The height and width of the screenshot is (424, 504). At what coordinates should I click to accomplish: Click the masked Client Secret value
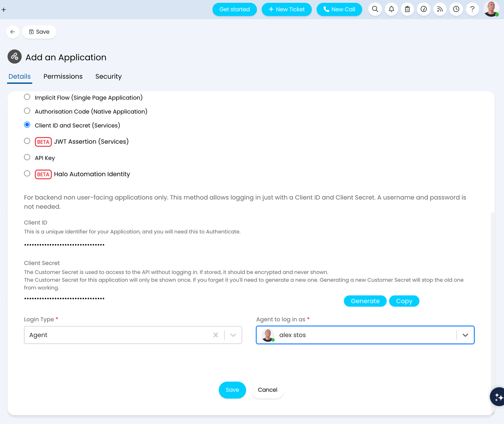click(64, 298)
